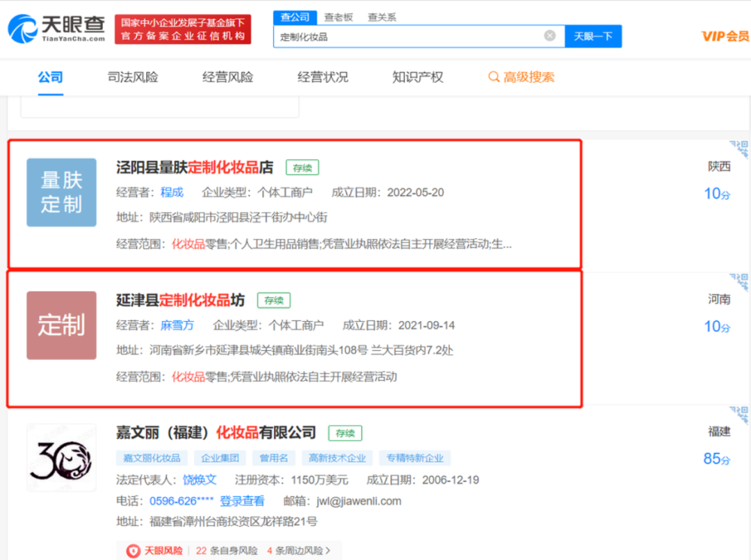Screen dimensions: 751x560
Task: Open operator 麻雪方 profile link
Action: [x=177, y=325]
